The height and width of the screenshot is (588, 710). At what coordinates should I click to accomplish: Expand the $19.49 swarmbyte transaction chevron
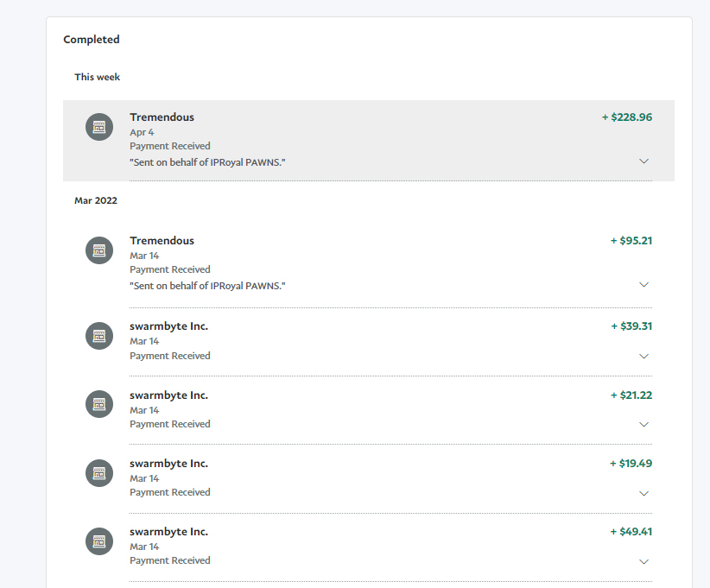click(x=643, y=493)
